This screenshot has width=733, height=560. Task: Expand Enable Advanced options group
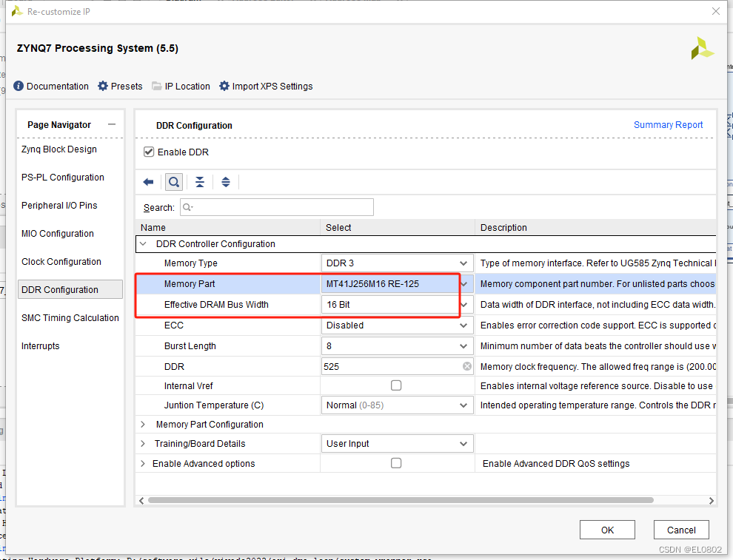[143, 463]
